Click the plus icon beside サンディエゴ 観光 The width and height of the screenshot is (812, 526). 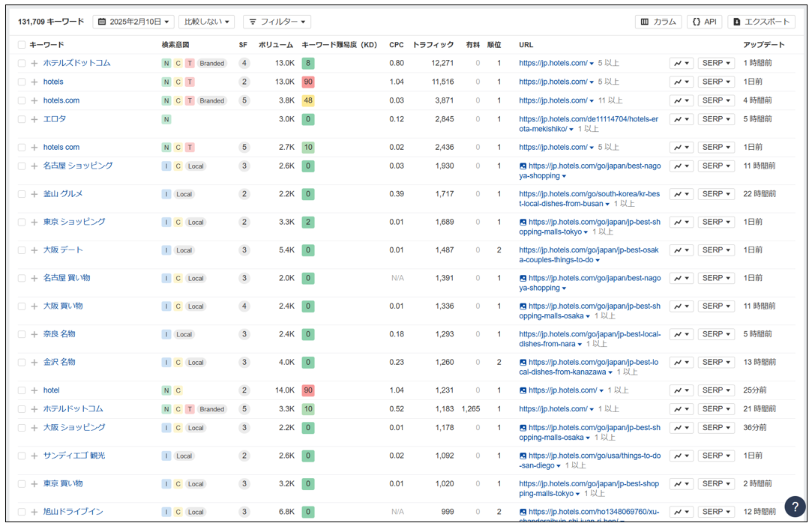(x=34, y=456)
